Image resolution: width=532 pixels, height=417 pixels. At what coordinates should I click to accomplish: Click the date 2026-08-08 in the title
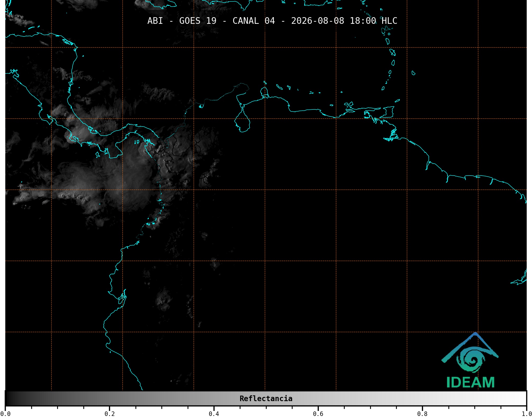pos(318,21)
